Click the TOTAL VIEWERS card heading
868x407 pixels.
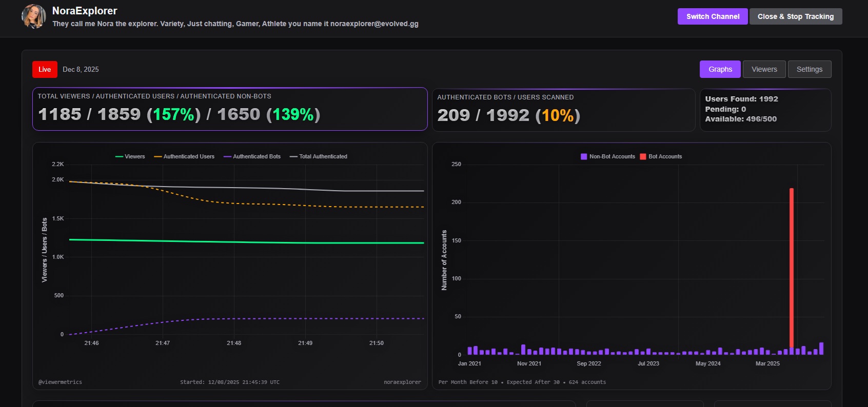pos(154,96)
